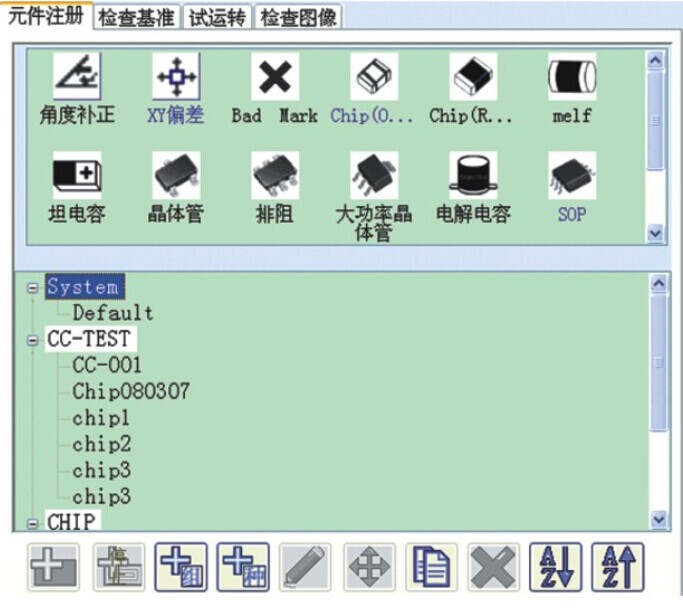Image resolution: width=683 pixels, height=612 pixels.
Task: Collapse the CC-TEST tree node
Action: point(34,340)
